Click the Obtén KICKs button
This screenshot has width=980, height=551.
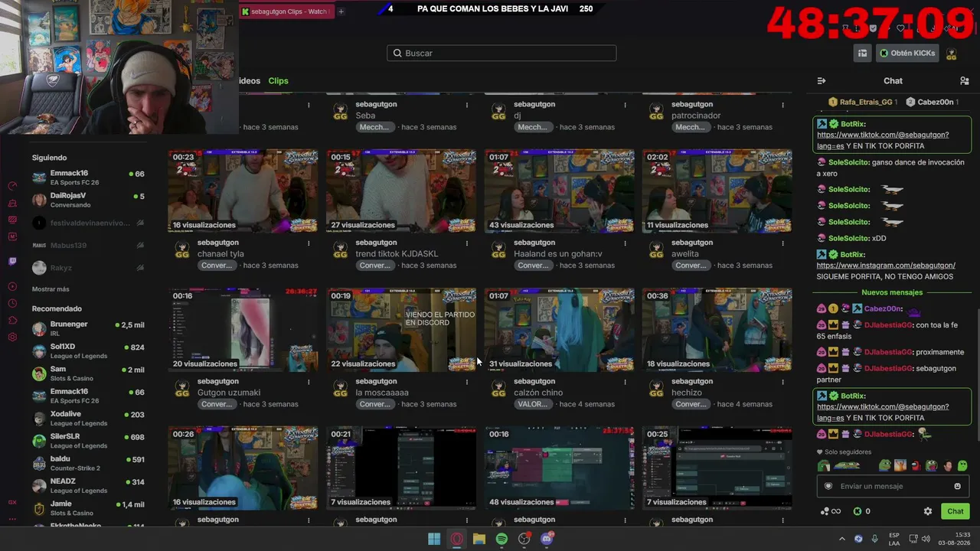(x=907, y=53)
